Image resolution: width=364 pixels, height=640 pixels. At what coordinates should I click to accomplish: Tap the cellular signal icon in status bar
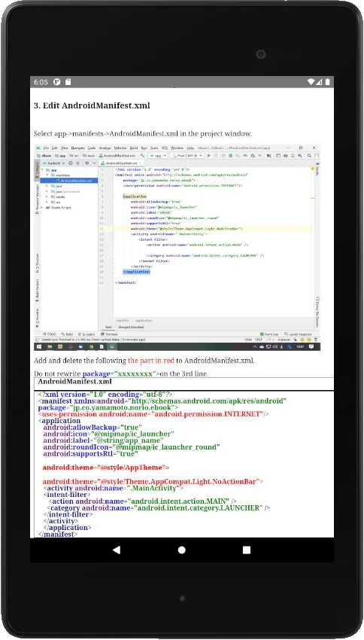[x=319, y=82]
